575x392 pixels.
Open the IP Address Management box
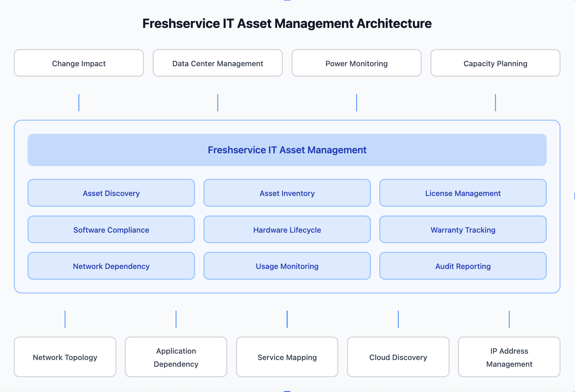tap(509, 357)
